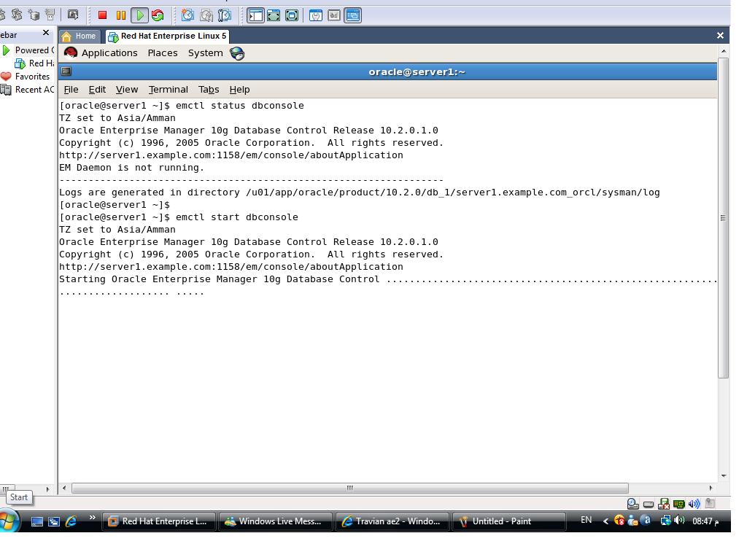Click the Reset VM icon
747x560 pixels.
[158, 15]
